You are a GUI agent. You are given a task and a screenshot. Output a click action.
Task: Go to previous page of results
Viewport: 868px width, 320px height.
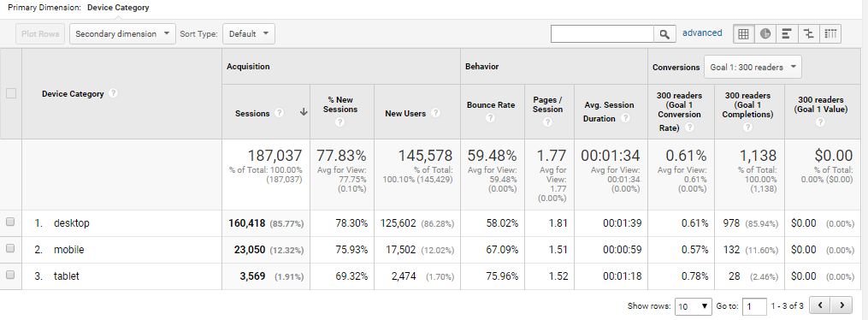[x=820, y=305]
